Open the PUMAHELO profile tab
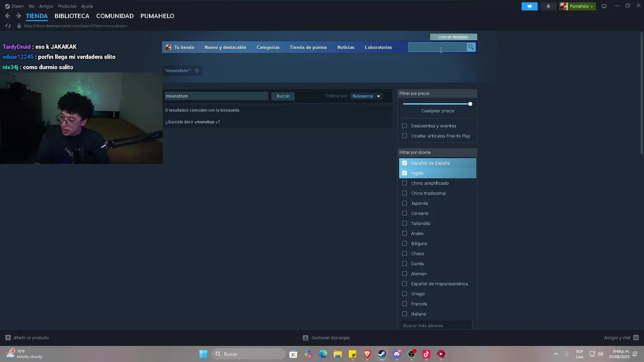Image resolution: width=644 pixels, height=362 pixels. click(157, 16)
